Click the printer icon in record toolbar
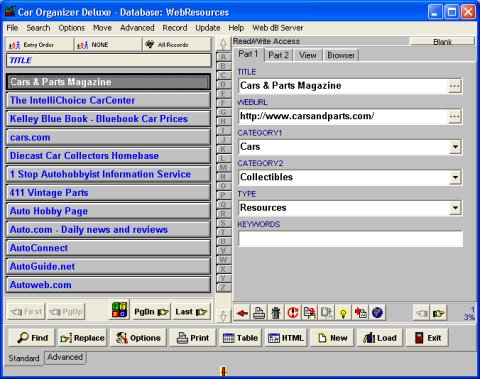Viewport: 480px width, 379px height. (x=259, y=313)
